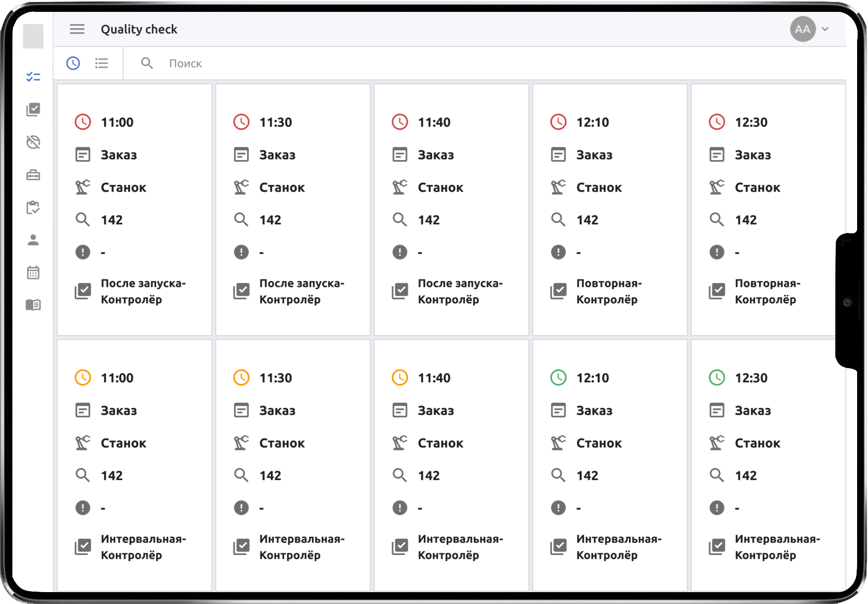Select the green 12:10 Интервальная card
868x604 pixels.
610,466
